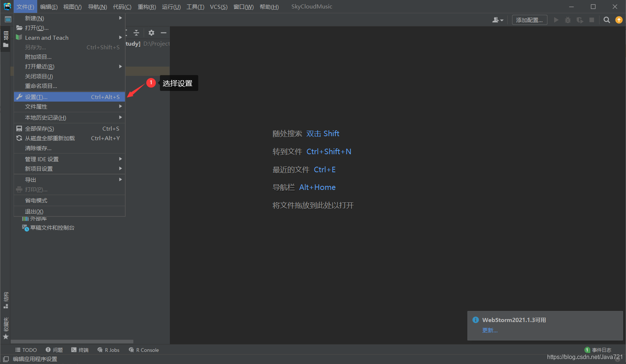This screenshot has width=626, height=364.
Task: Open the Favorites star sidebar tab
Action: [x=6, y=328]
